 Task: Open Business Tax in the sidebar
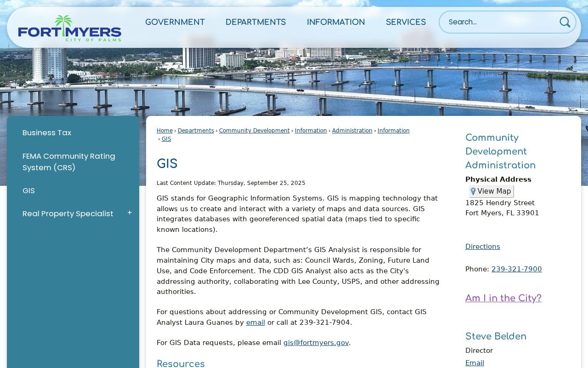coord(47,132)
